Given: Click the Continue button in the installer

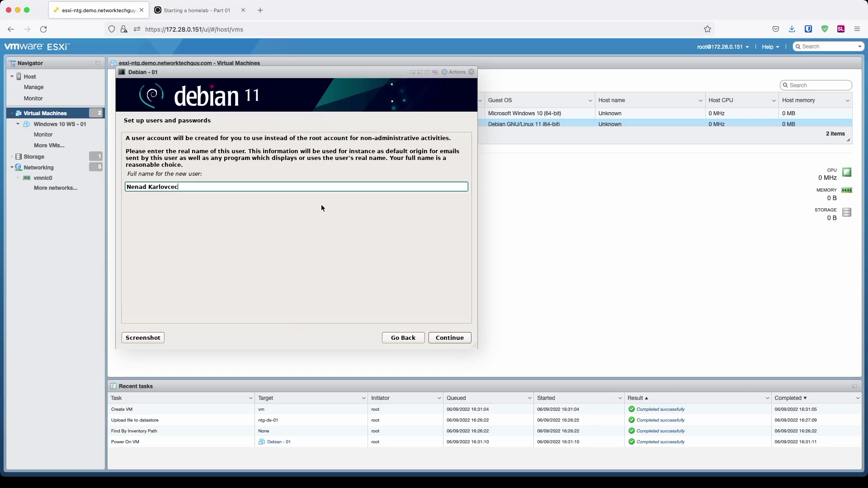Looking at the screenshot, I should coord(450,338).
